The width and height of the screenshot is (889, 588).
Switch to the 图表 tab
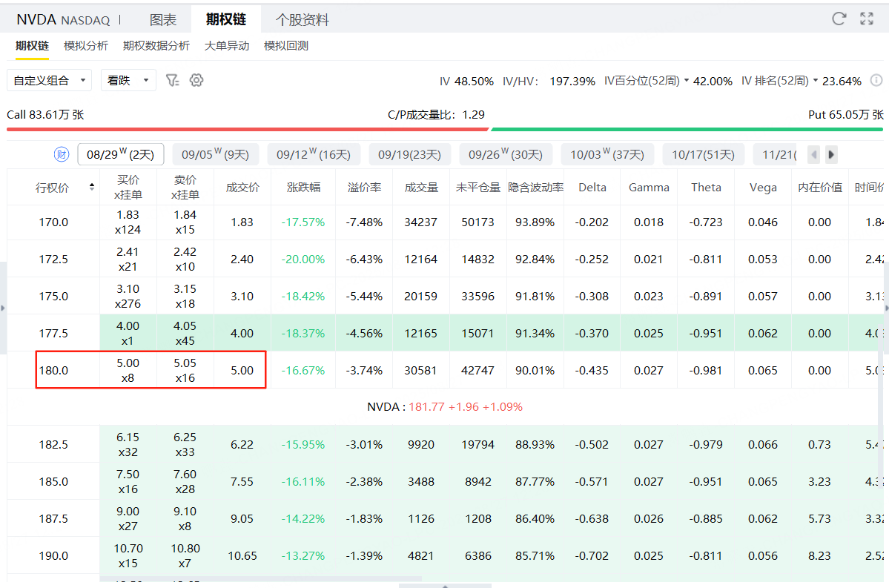click(162, 20)
